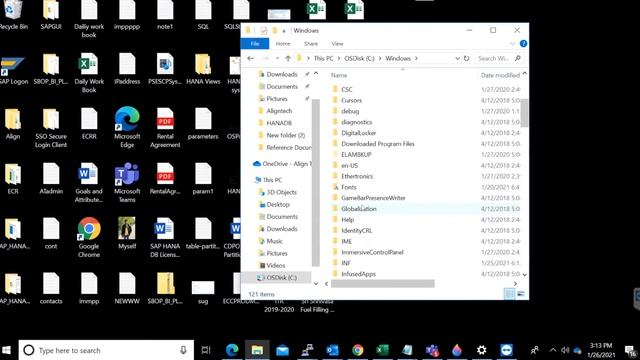Sort by the Name column header
The image size is (640, 360).
pos(339,76)
